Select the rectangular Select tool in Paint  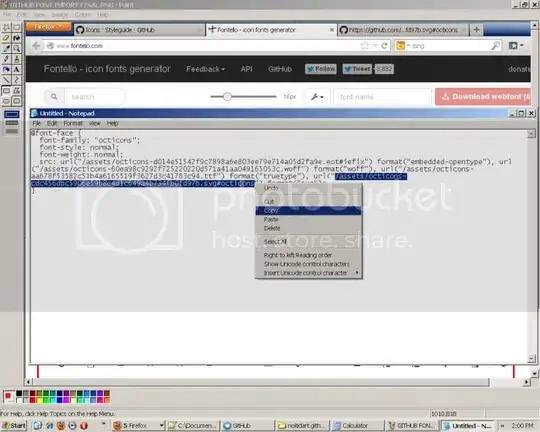[x=16, y=28]
